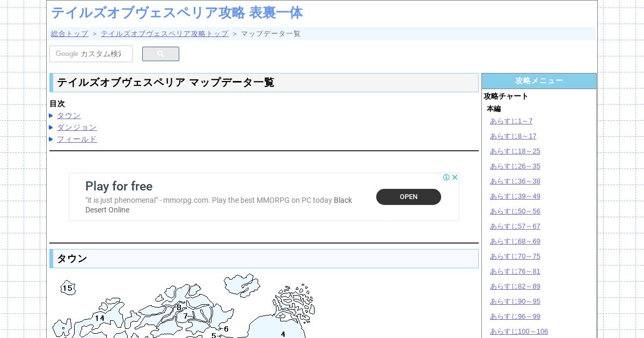This screenshot has width=644, height=338.
Task: Click the blue arrow bullet beside フィールド
Action: [x=51, y=139]
